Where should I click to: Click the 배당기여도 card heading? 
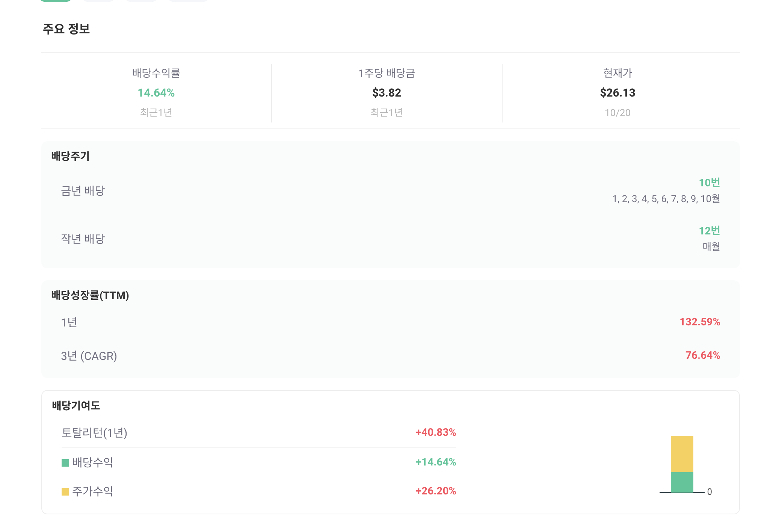[76, 406]
